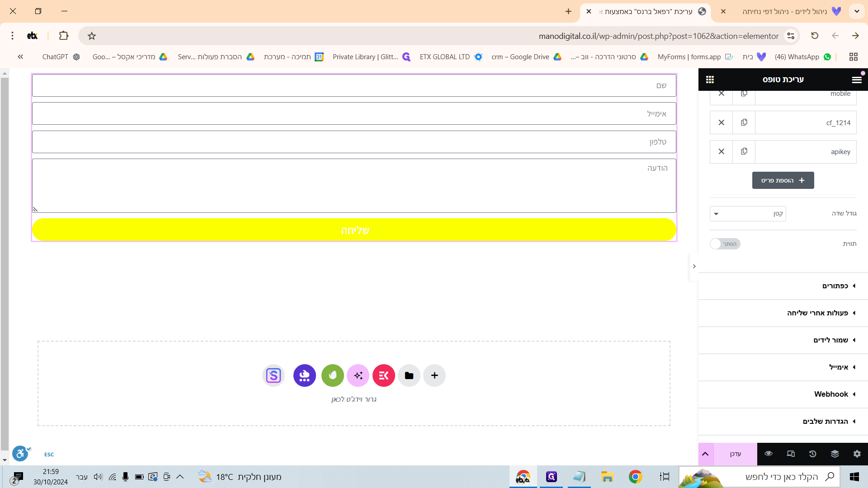Expand the Webhook section

pos(783,394)
